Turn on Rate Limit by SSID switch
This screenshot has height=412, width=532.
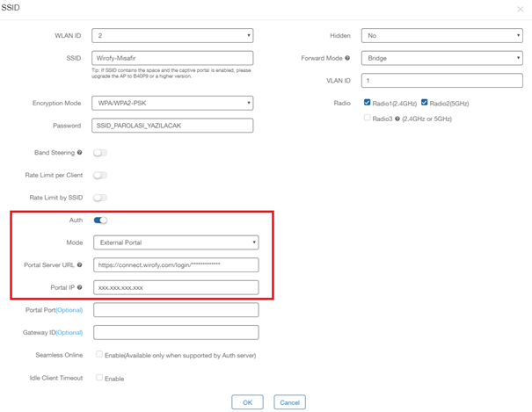pyautogui.click(x=100, y=198)
